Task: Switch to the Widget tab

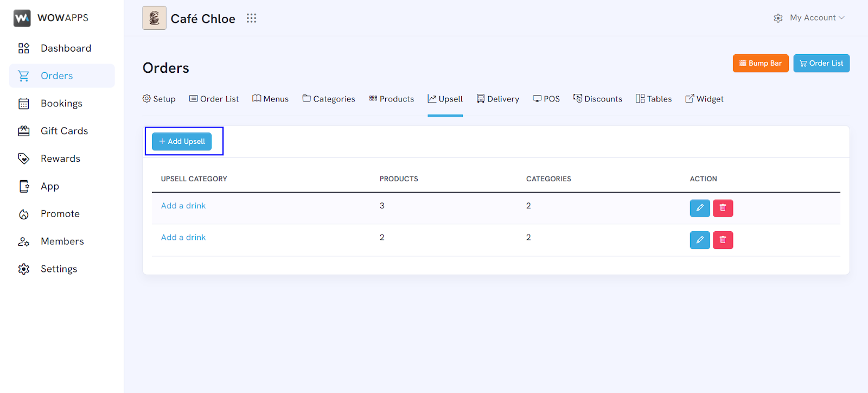Action: [704, 99]
